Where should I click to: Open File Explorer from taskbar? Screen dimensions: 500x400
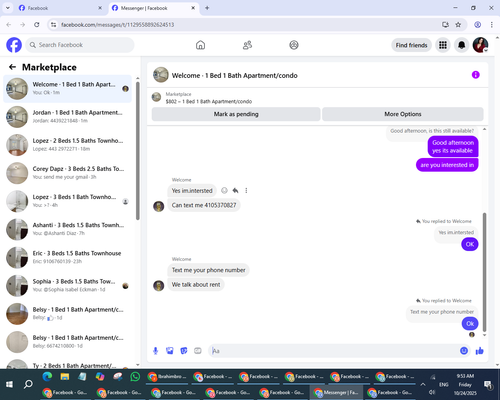(x=65, y=377)
